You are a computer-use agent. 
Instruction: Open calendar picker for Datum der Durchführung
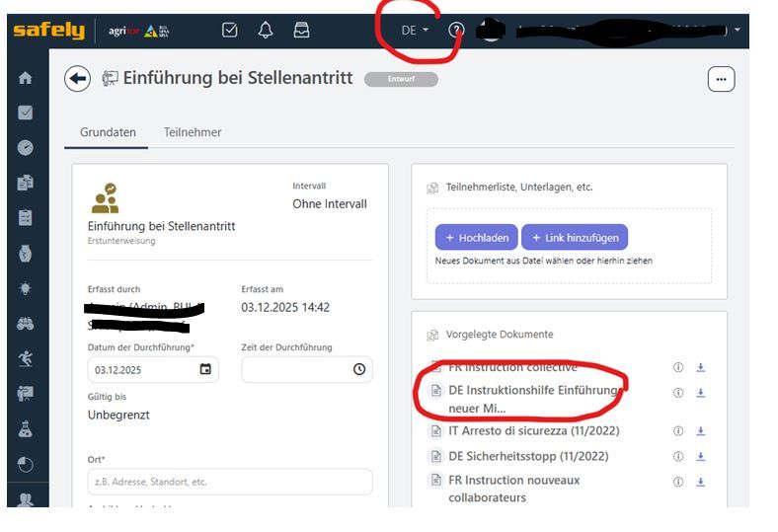pos(205,369)
